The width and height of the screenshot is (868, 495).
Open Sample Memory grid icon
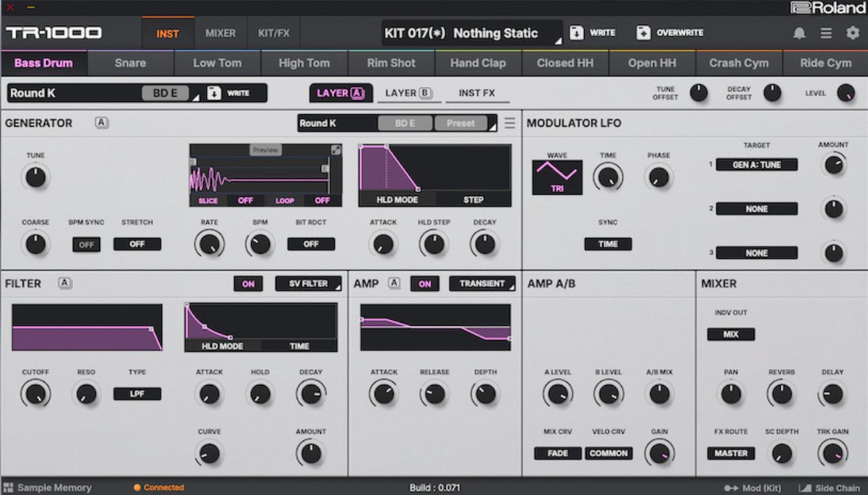coord(8,487)
